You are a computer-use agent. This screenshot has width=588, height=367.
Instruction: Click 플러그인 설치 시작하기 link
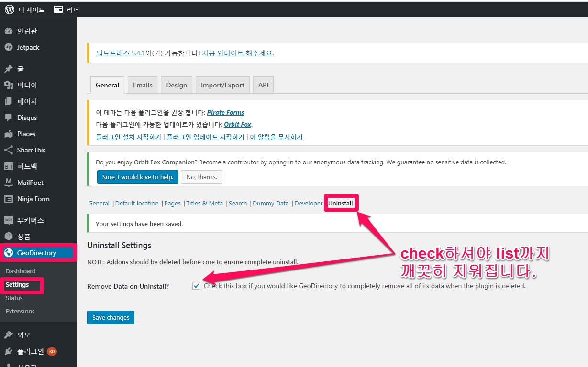tap(129, 137)
